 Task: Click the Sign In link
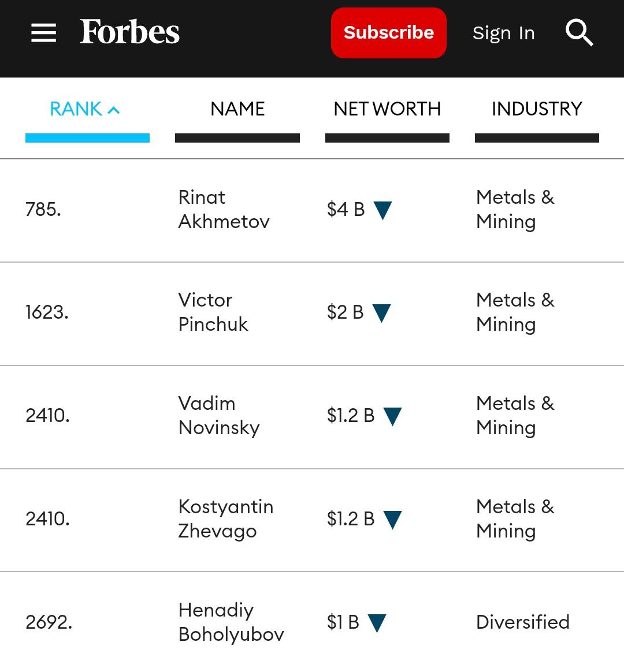[503, 33]
